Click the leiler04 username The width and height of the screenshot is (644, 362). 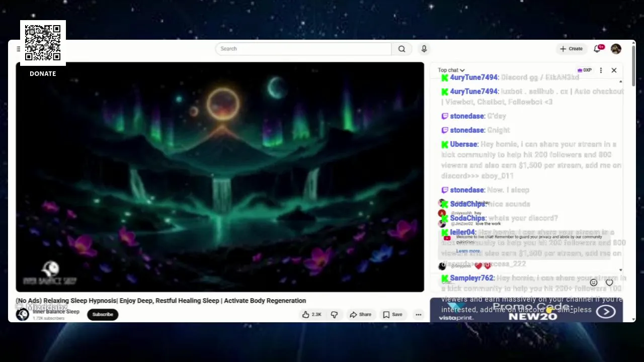pos(462,232)
